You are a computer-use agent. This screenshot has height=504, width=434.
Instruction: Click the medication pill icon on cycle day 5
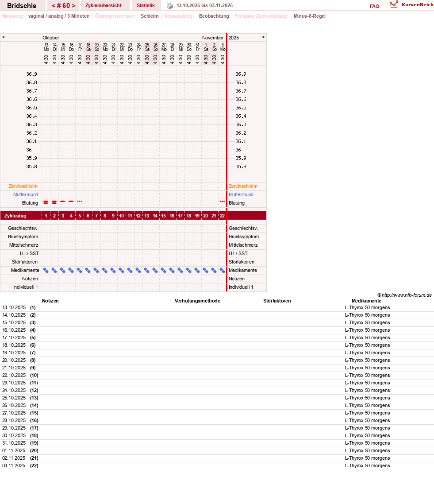point(80,270)
